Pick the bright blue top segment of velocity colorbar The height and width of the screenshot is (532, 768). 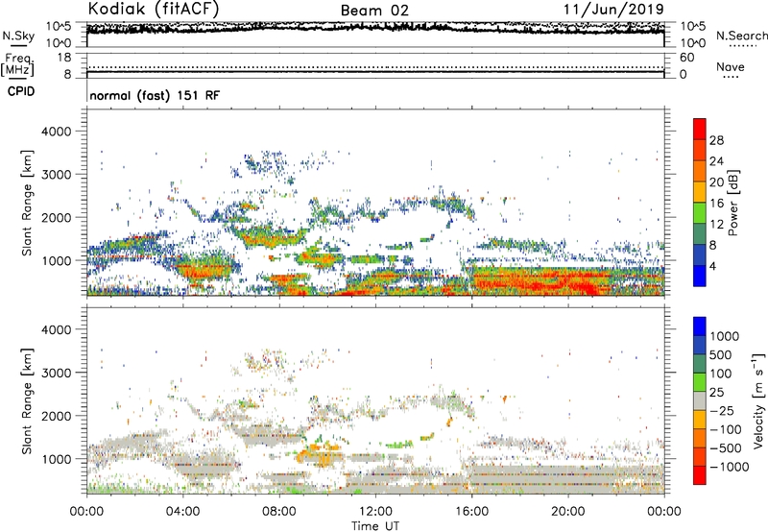700,326
